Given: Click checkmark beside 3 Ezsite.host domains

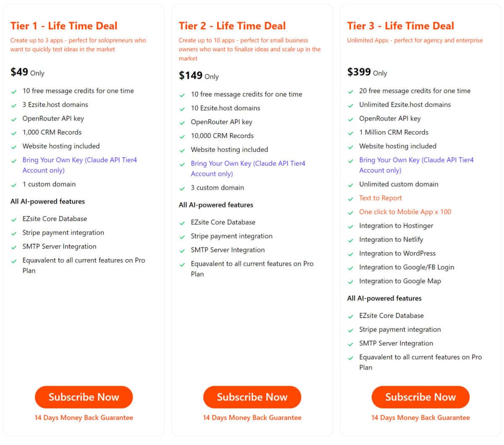Looking at the screenshot, I should (14, 105).
